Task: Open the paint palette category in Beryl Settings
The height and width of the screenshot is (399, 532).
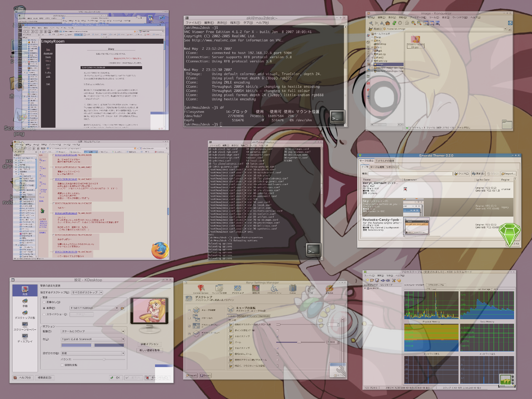Action: click(329, 289)
